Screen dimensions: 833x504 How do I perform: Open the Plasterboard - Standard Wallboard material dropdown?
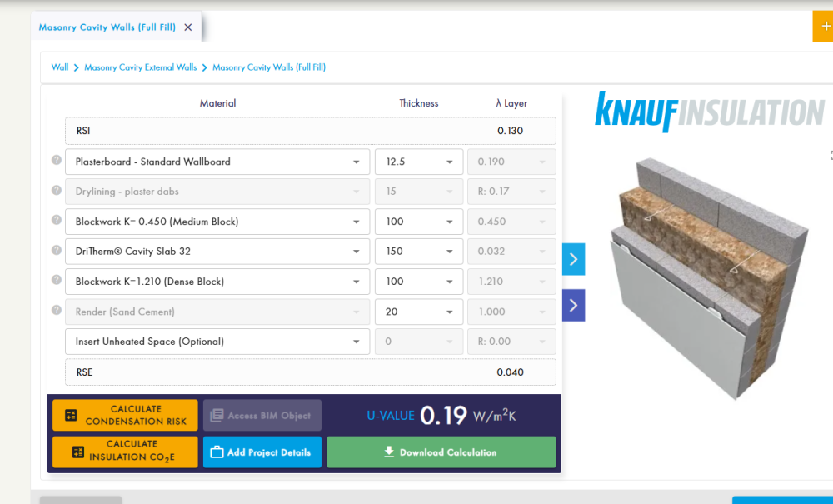pyautogui.click(x=217, y=162)
